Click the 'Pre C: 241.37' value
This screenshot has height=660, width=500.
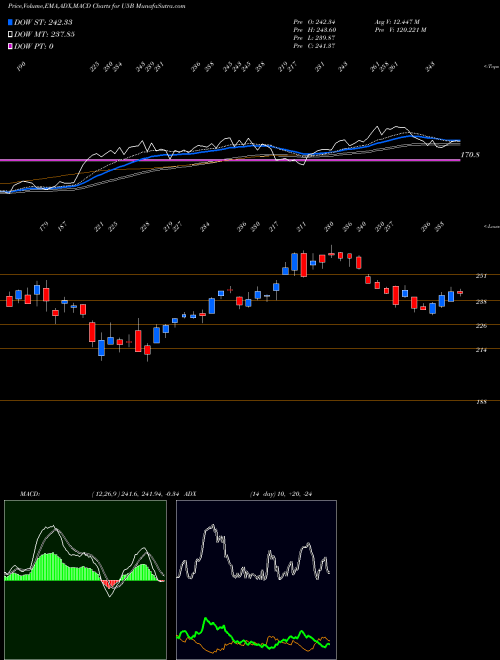314,46
